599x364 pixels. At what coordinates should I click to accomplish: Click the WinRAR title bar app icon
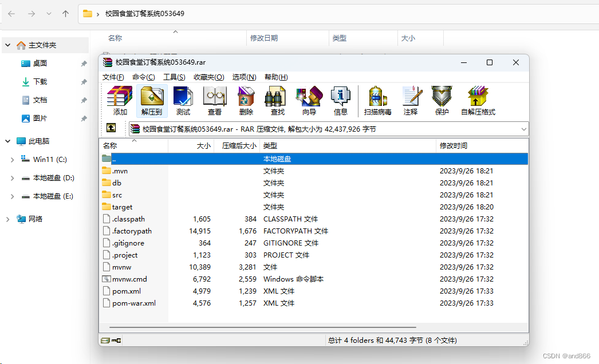(x=108, y=62)
